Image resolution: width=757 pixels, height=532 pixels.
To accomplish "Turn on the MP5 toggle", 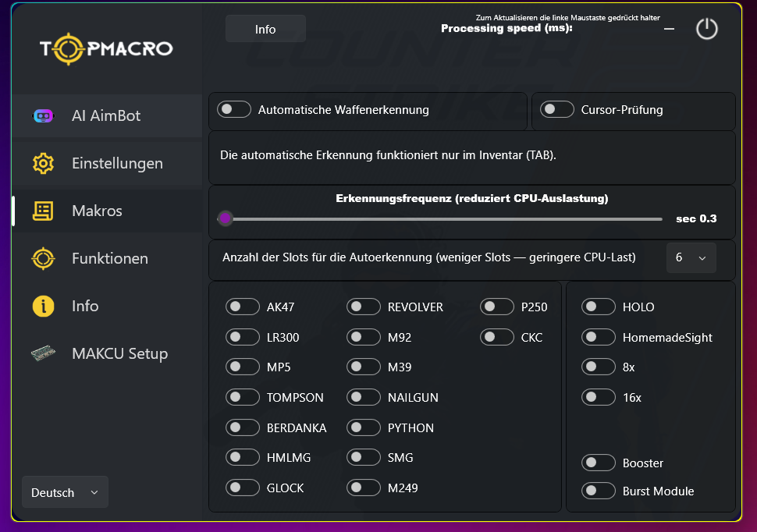I will [243, 367].
